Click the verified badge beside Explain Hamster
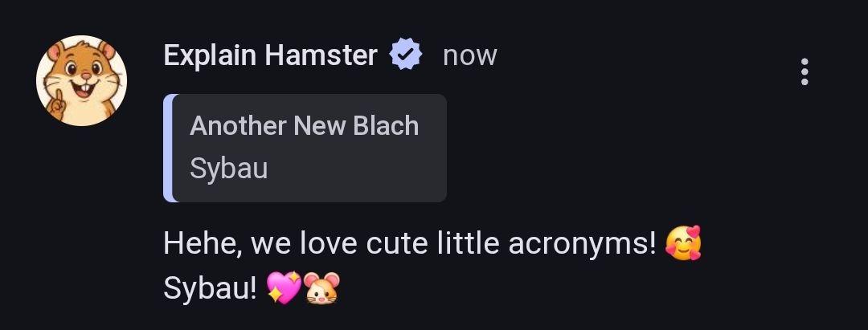The height and width of the screenshot is (330, 868). pos(406,55)
